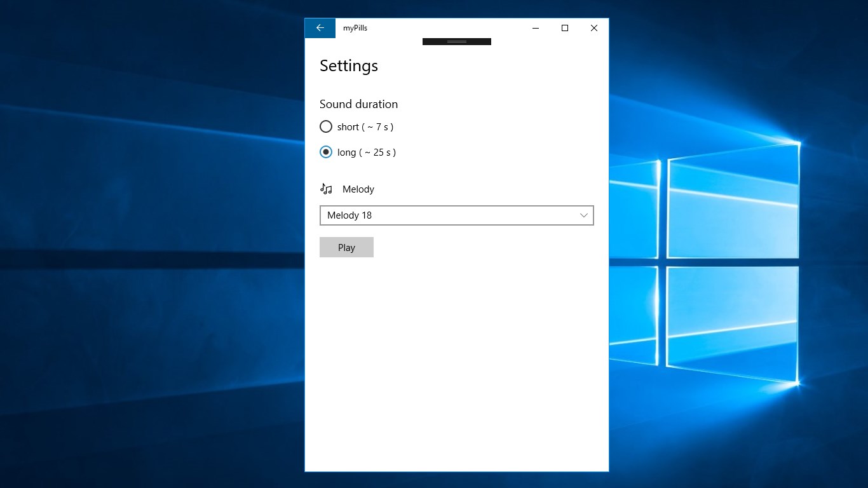Viewport: 868px width, 488px height.
Task: Click the myPills title bar label
Action: (x=355, y=28)
